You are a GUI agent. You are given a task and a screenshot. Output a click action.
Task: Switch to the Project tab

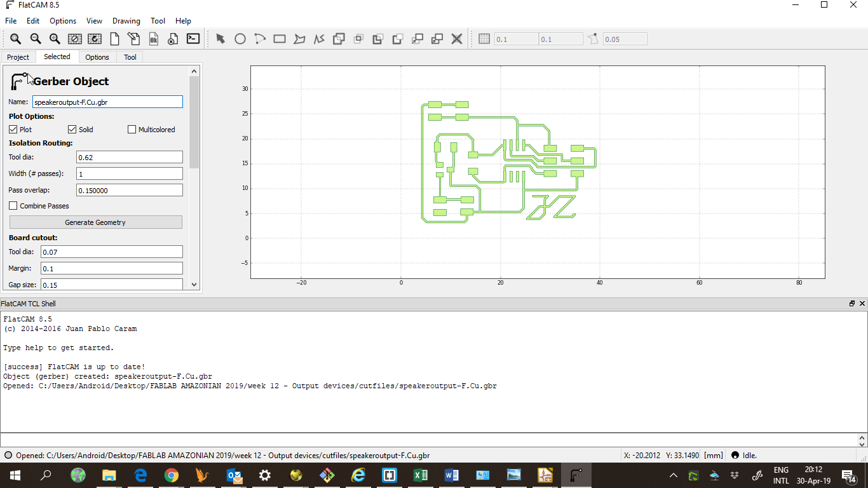click(18, 57)
